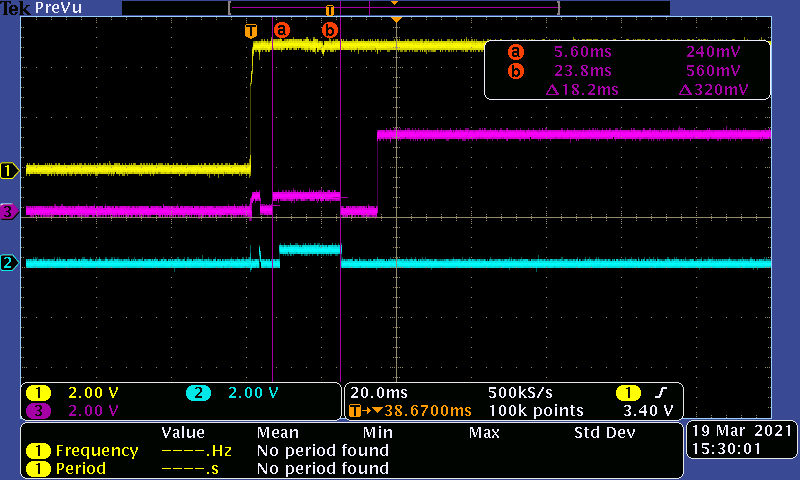Screen dimensions: 800x480
Task: Click the channel 2 cyan badge in scale readout
Action: point(198,393)
